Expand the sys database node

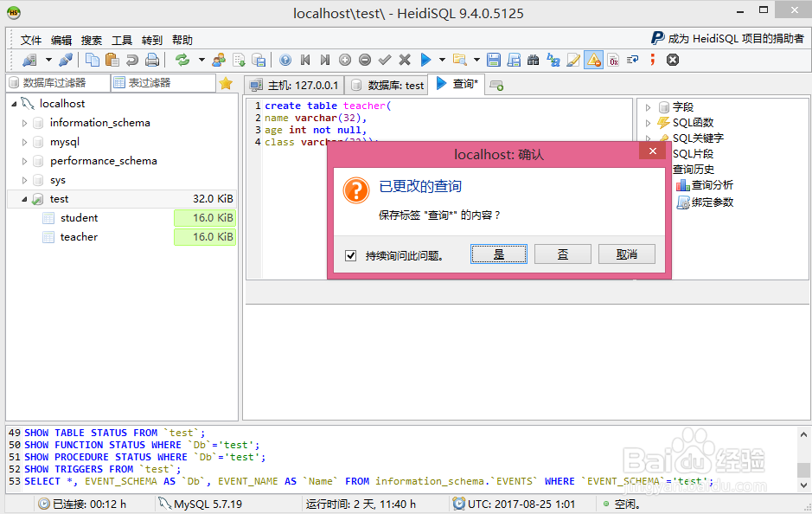pos(24,180)
